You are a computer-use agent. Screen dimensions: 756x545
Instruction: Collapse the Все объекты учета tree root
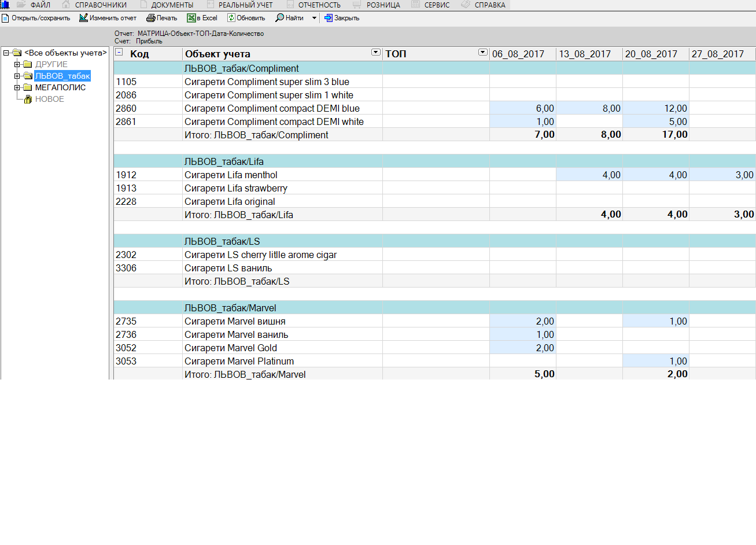pos(6,53)
